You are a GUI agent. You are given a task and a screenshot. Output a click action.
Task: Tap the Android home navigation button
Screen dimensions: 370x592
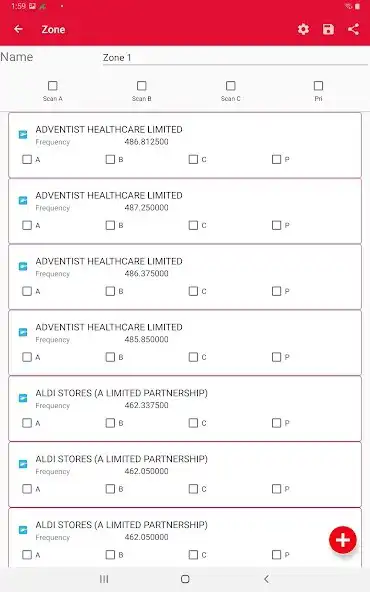point(185,579)
